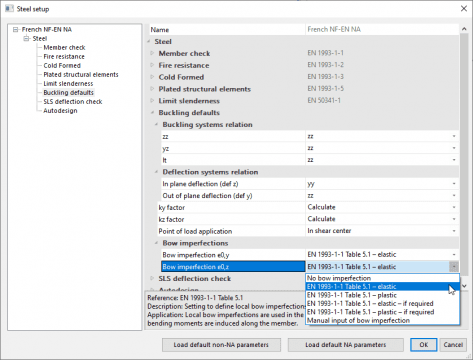Confirm with the OK button
Image resolution: width=473 pixels, height=360 pixels.
(x=423, y=345)
